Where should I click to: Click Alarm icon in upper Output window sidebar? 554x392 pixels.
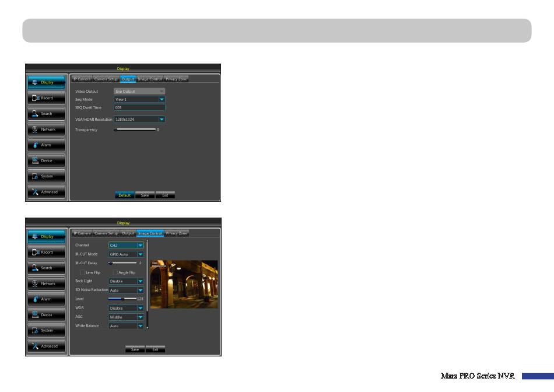(35, 145)
